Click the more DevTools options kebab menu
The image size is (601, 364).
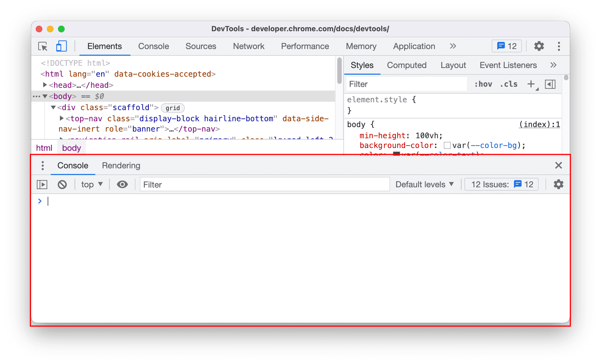click(x=559, y=46)
